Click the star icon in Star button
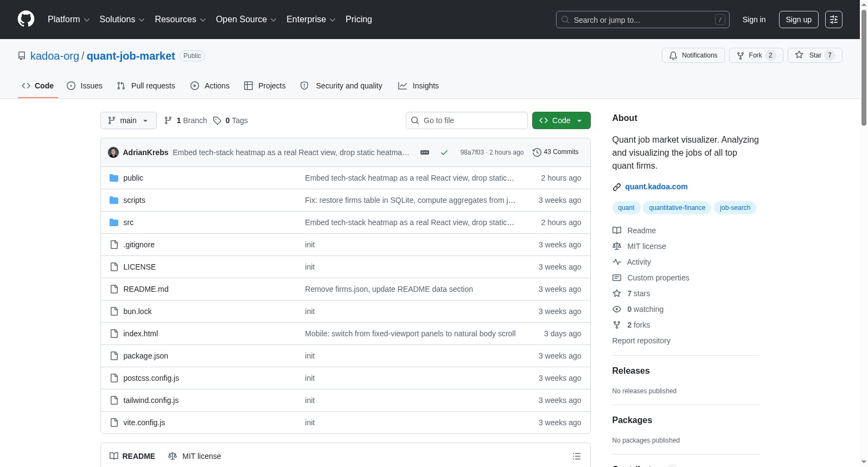868x467 pixels. [799, 55]
